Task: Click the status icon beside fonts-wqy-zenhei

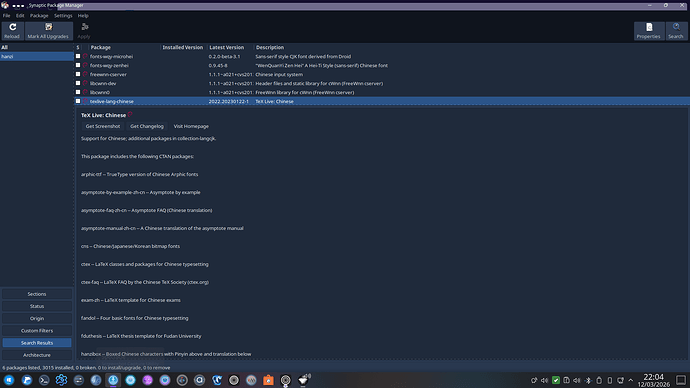Action: pos(85,65)
